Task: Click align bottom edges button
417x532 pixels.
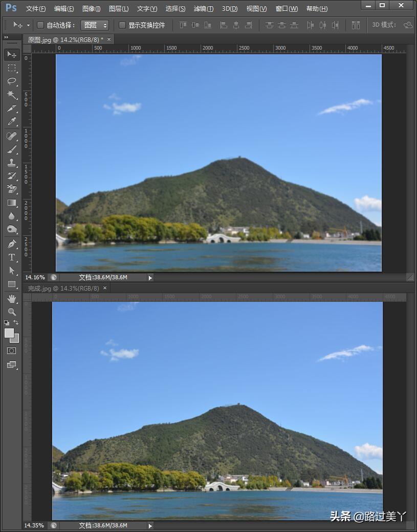Action: click(x=208, y=25)
